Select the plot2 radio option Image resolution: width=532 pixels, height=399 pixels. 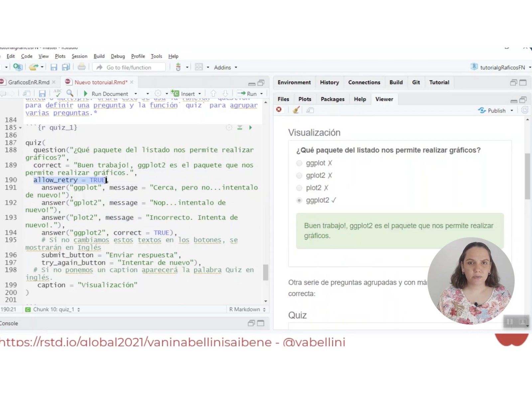tap(299, 188)
